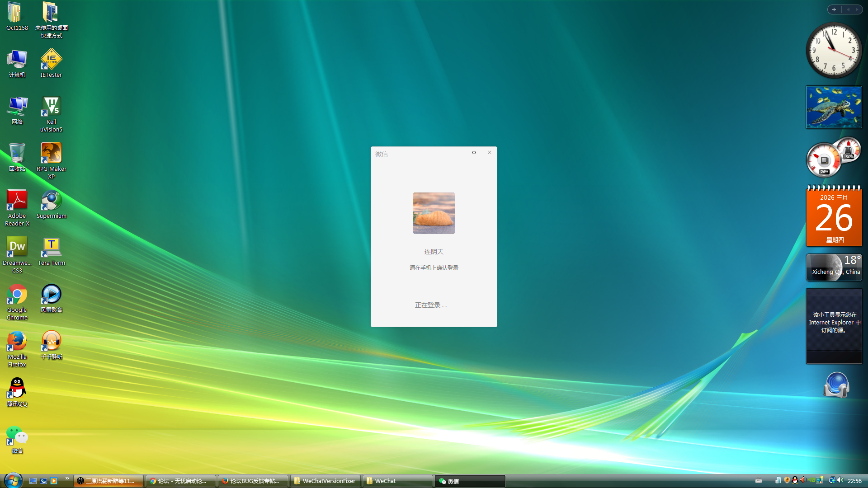868x488 pixels.
Task: Click Show Desktop in quick launch
Action: (x=33, y=481)
